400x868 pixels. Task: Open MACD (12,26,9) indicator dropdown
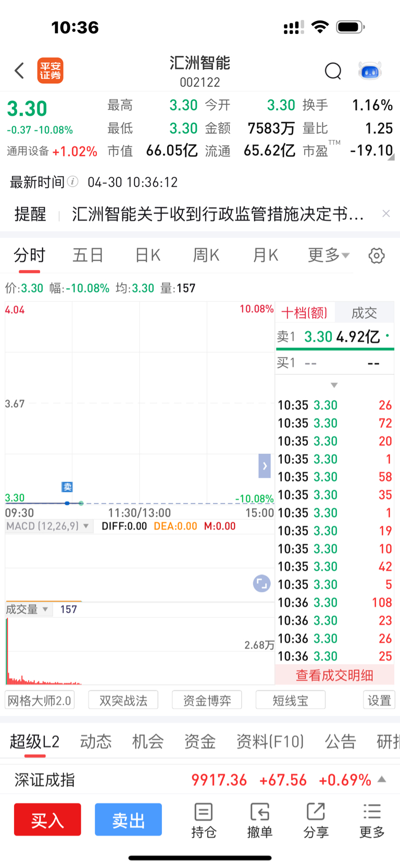coord(49,526)
